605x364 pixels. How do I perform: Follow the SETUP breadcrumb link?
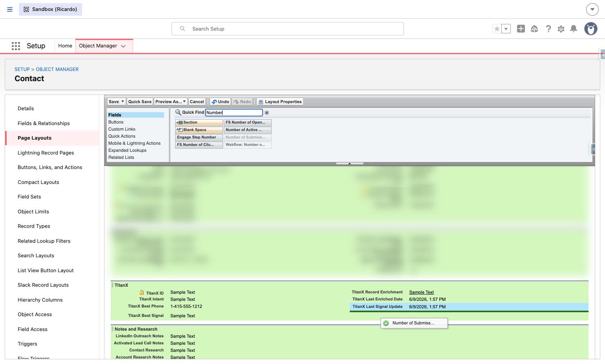point(22,69)
